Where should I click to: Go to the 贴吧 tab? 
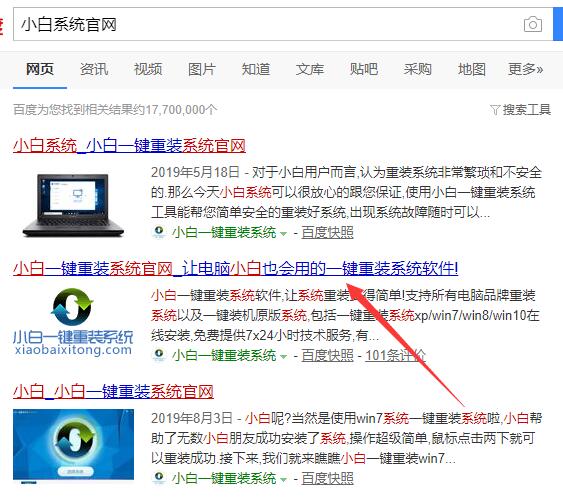coord(364,69)
